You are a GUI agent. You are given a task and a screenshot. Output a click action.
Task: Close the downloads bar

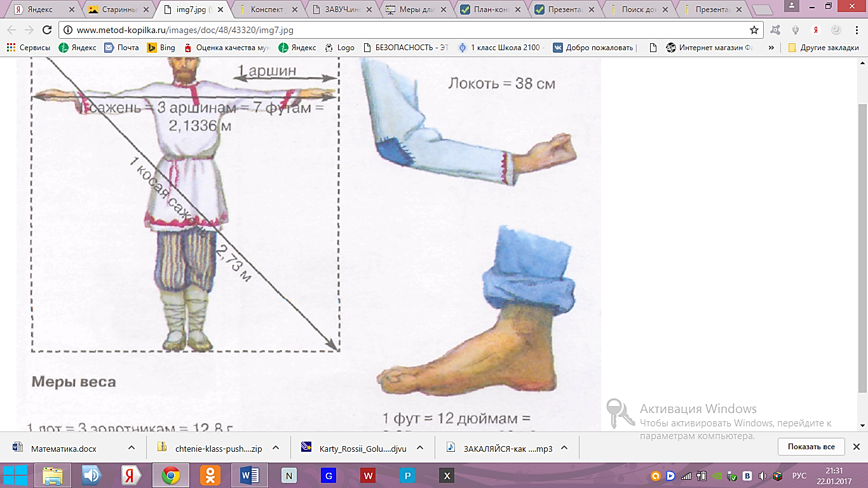(x=856, y=447)
